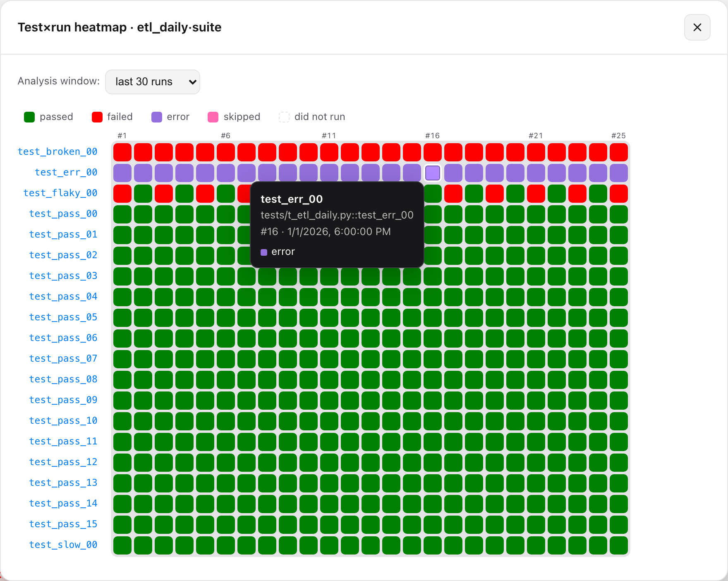Open the test_broken_00 test link
Screen dimensions: 728x581
coord(57,152)
